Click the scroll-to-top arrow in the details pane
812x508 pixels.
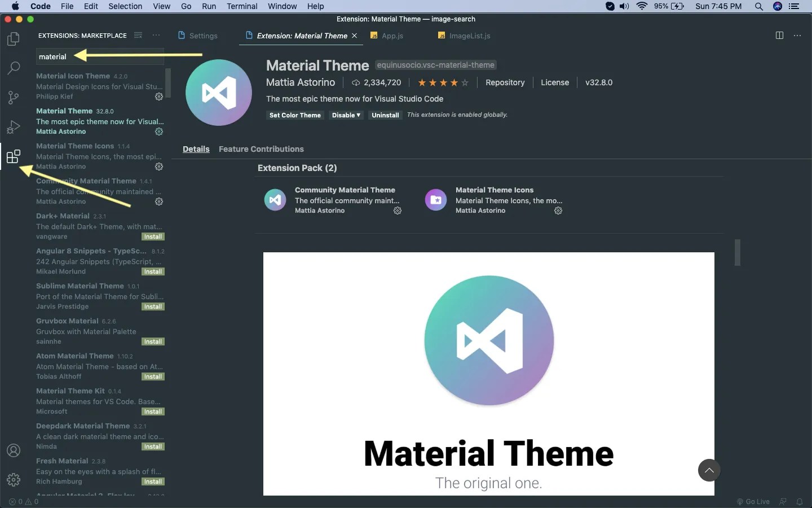coord(709,470)
